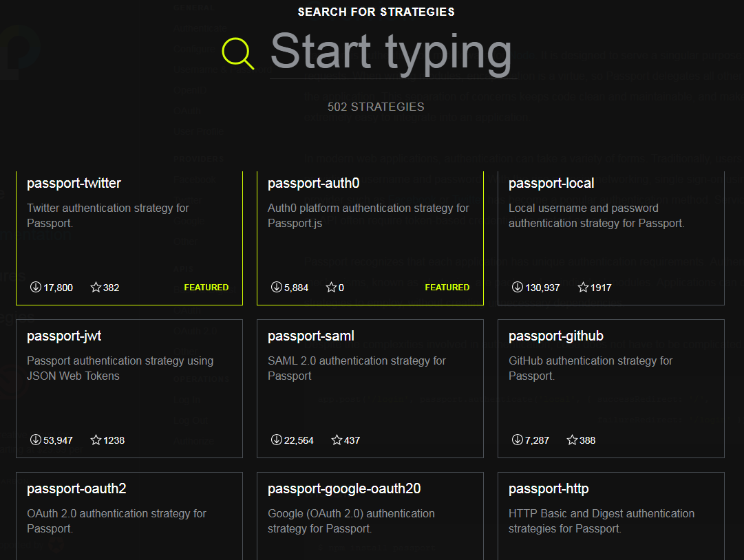Click the download icon on passport-saml card

click(x=277, y=440)
